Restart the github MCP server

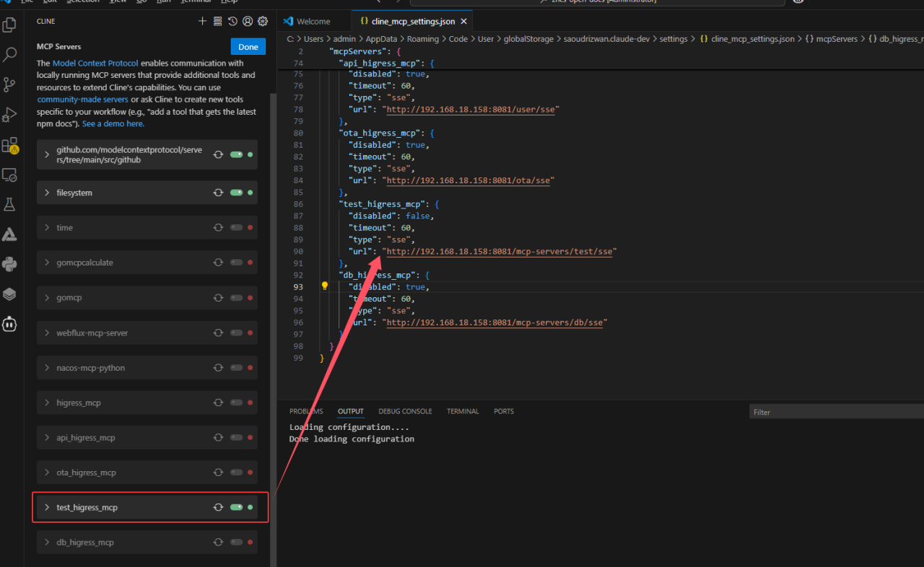click(x=218, y=154)
